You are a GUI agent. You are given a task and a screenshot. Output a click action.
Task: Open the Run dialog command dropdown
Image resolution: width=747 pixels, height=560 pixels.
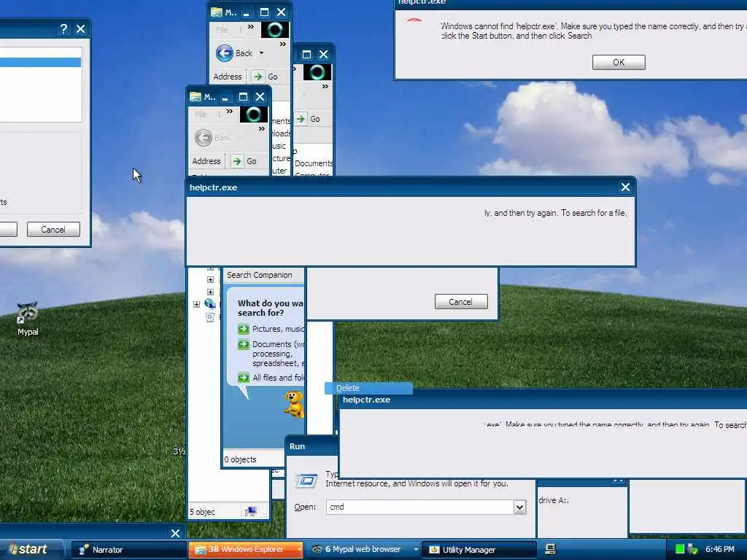pyautogui.click(x=519, y=507)
